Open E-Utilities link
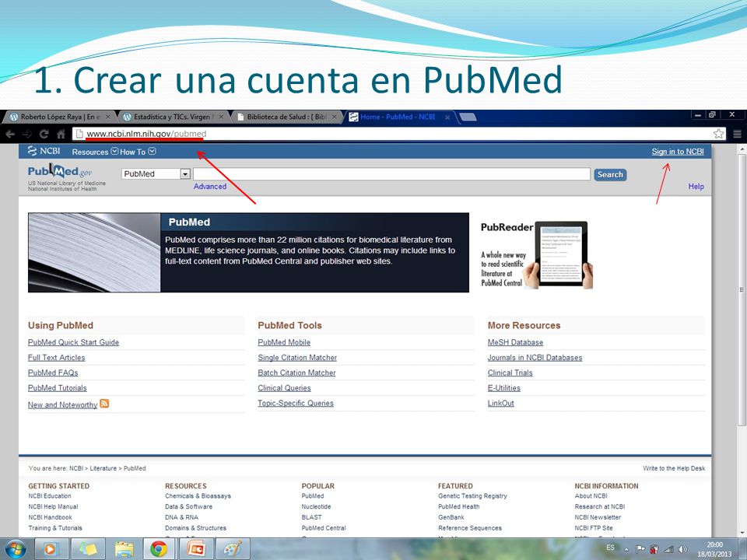The image size is (747, 560). [504, 388]
